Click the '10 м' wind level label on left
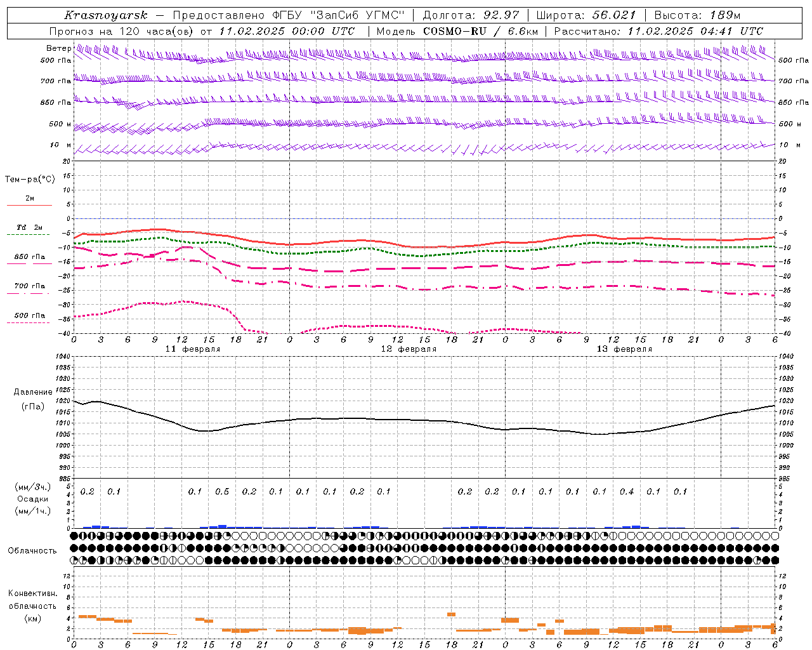Viewport: 812px width, 650px height. [61, 145]
